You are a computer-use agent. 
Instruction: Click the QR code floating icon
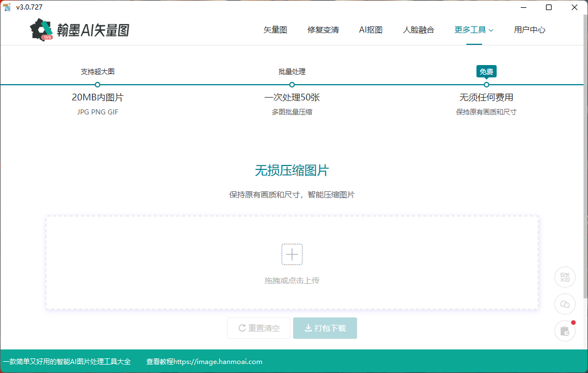click(x=565, y=277)
